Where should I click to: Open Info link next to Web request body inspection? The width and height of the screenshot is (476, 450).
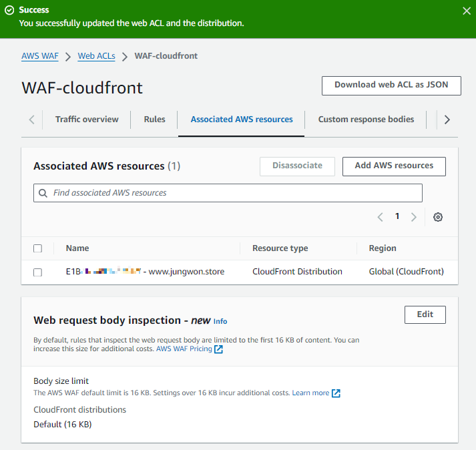tap(220, 321)
